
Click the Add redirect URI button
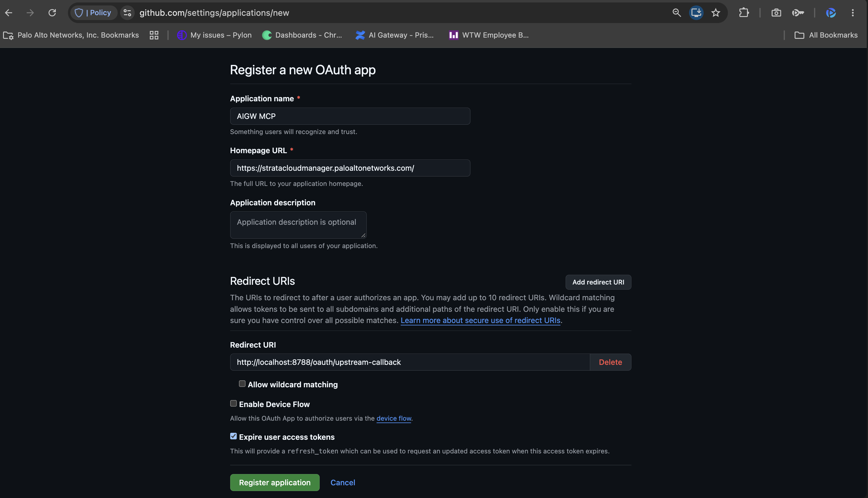(x=598, y=282)
